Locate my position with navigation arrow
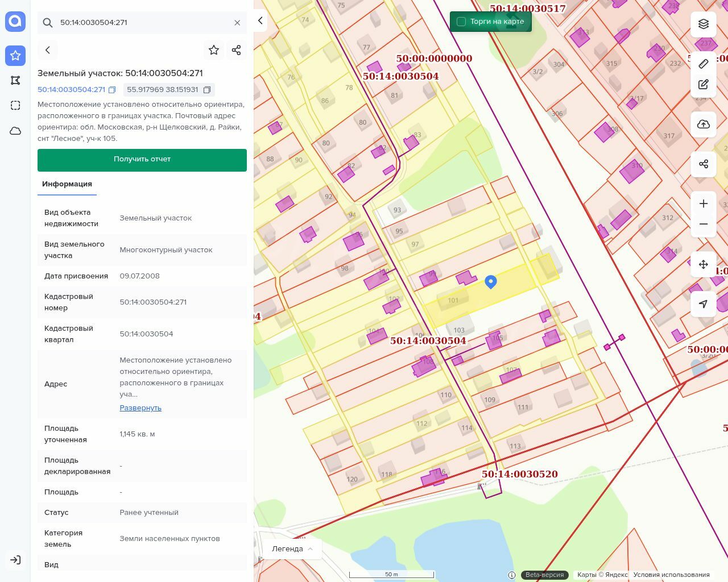 [704, 304]
